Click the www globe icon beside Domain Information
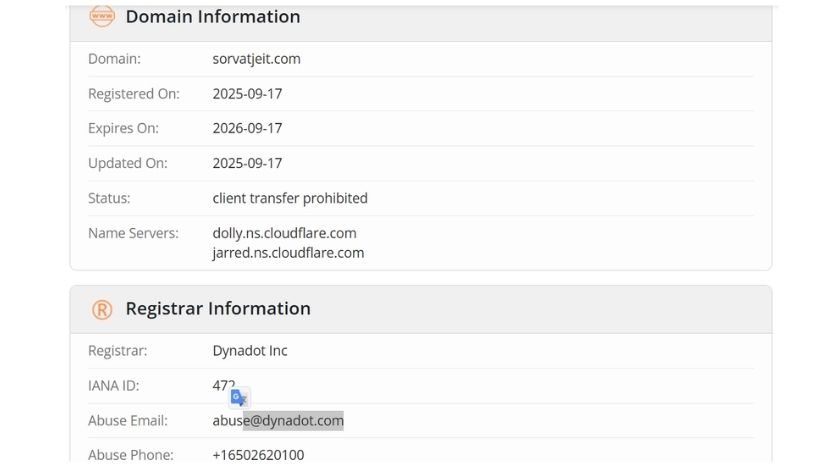 102,16
